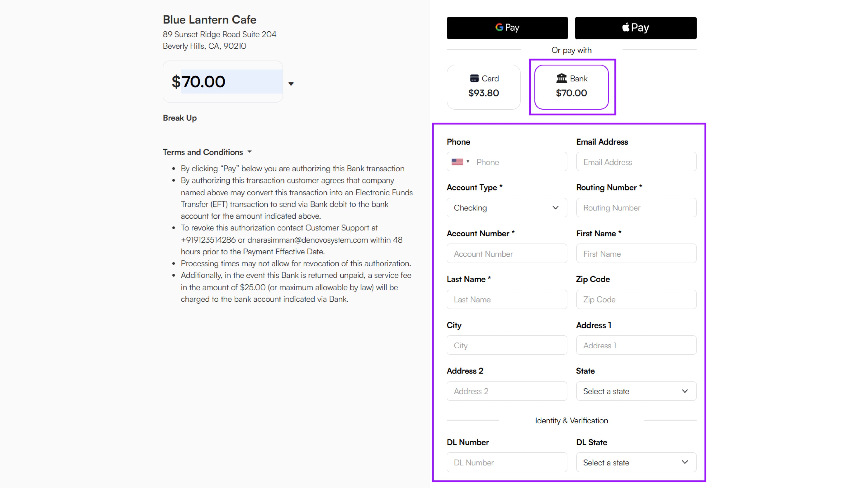Click the Routing Number field
The width and height of the screenshot is (868, 488).
pos(636,207)
